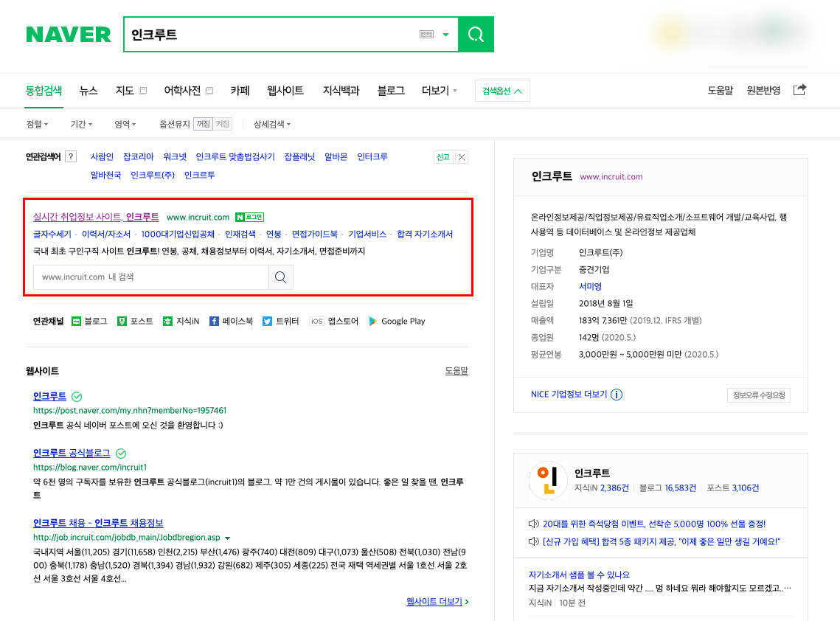840x621 pixels.
Task: Click the magnifier in incruit.com site search
Action: 281,277
